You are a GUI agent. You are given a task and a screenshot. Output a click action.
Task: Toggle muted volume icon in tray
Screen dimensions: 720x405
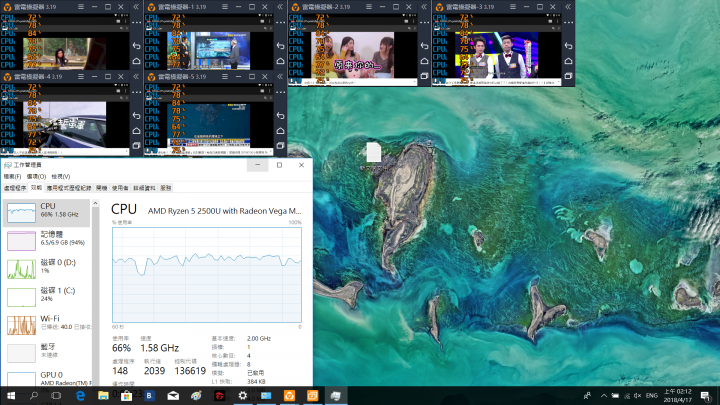click(x=637, y=395)
